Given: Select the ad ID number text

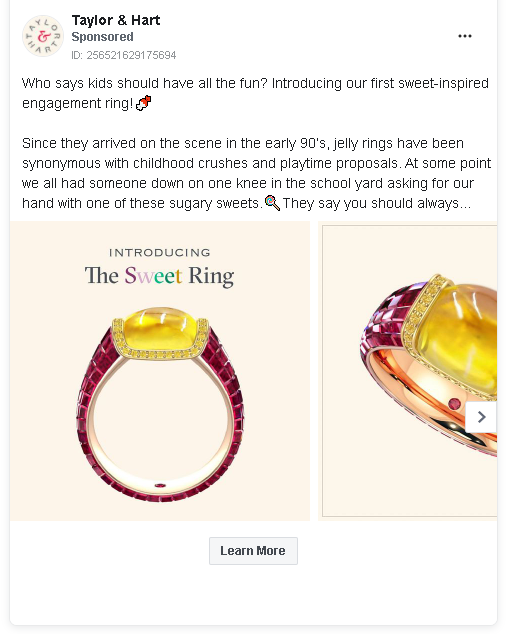Looking at the screenshot, I should click(x=124, y=55).
